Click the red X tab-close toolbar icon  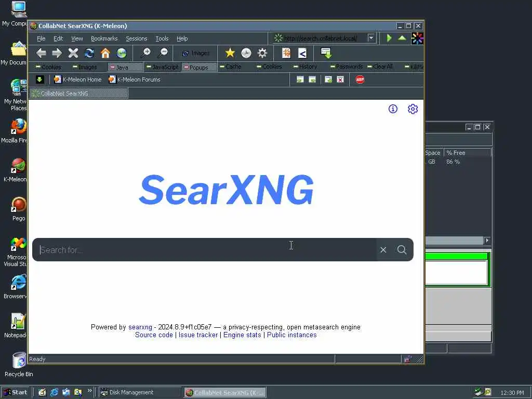[340, 79]
